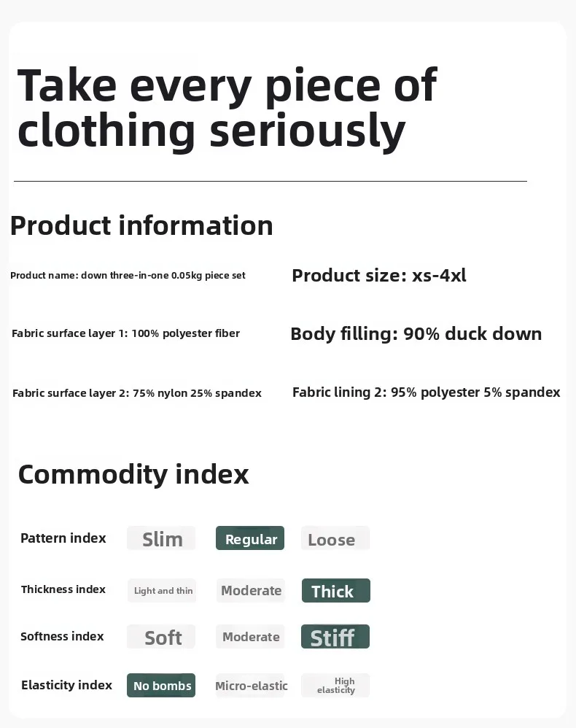Select the Thick thickness option
This screenshot has width=576, height=728.
[335, 591]
